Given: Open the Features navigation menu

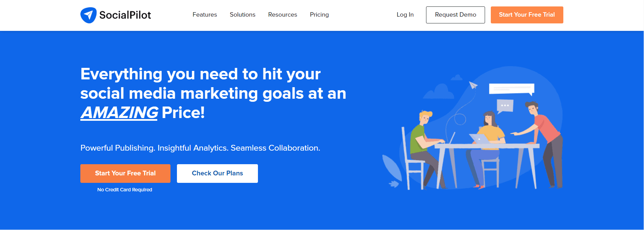Looking at the screenshot, I should (204, 15).
